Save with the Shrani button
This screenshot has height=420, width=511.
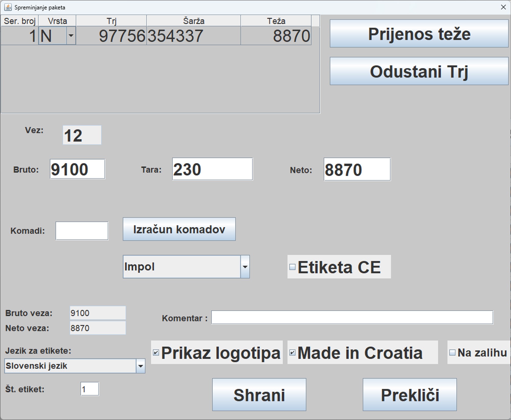click(259, 394)
